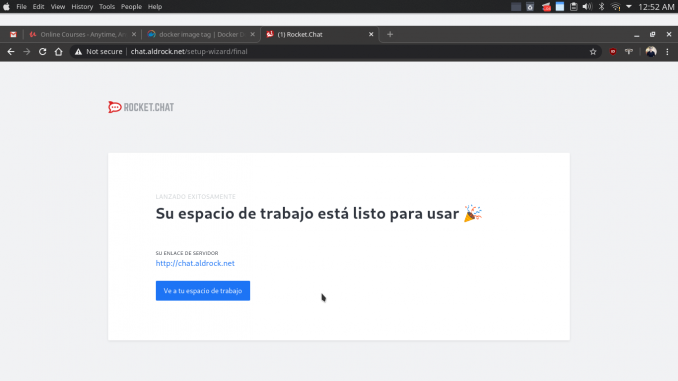
Task: Go forward with the forward arrow
Action: coord(27,51)
